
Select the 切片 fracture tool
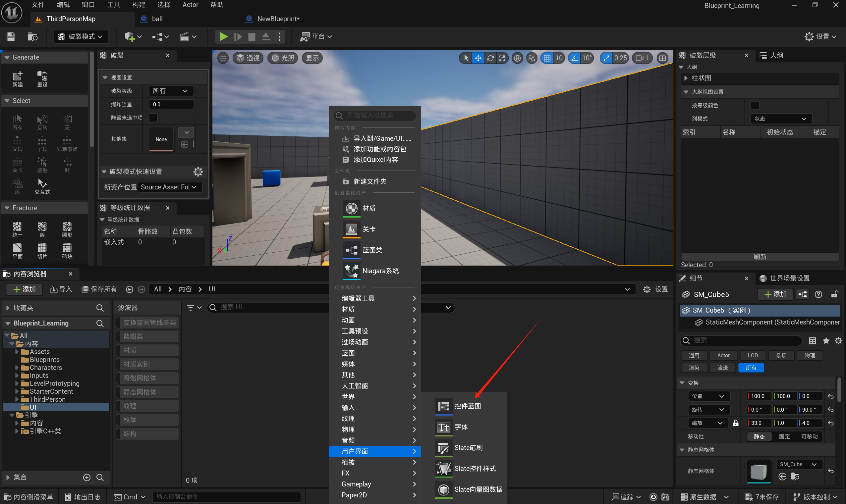42,251
